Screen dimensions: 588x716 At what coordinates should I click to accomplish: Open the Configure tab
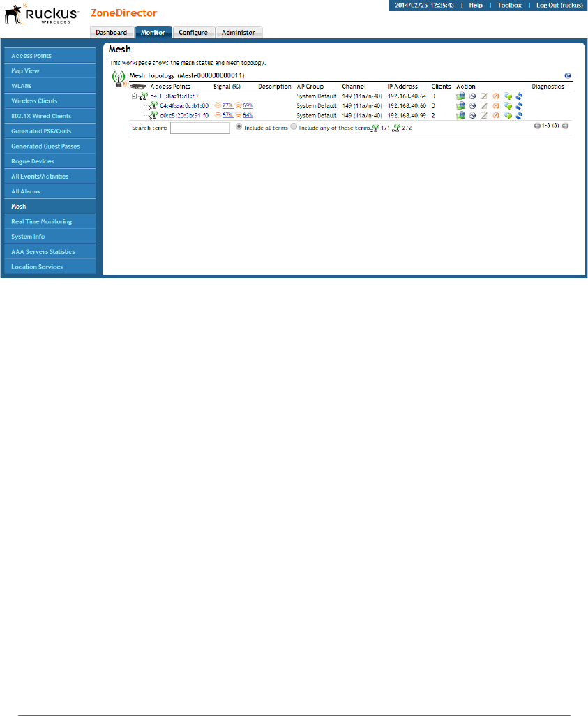pos(193,32)
